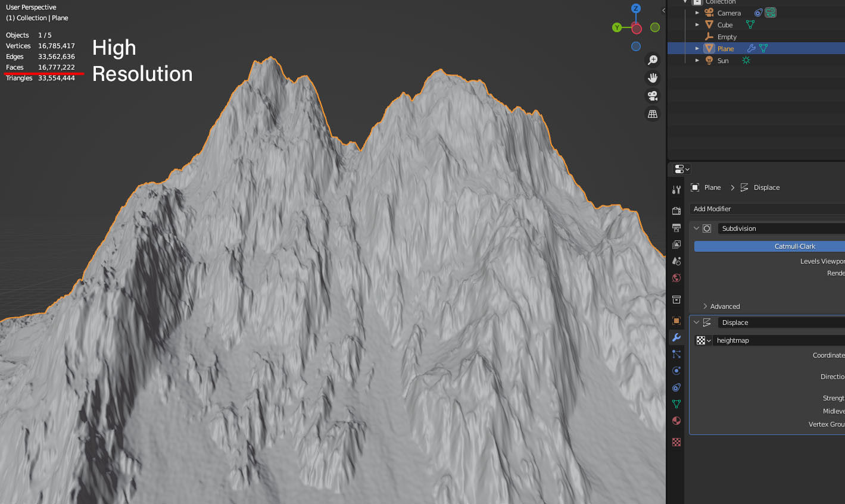Open the Modifiers wrench tab in properties

676,337
